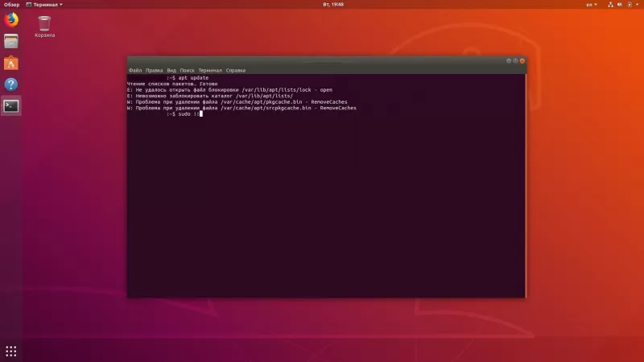Open the Терминал menu in menubar
The image size is (644, 362).
coord(210,70)
